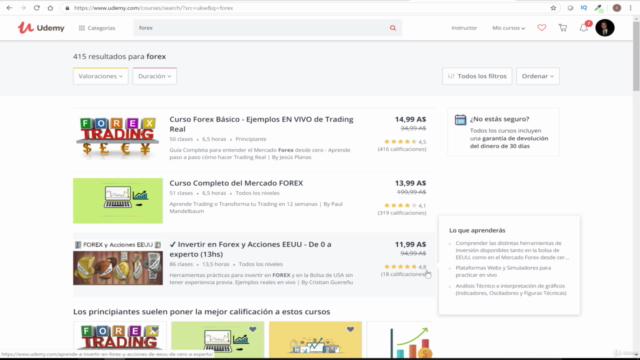Image resolution: width=640 pixels, height=360 pixels.
Task: Open the shopping cart icon
Action: coord(563,28)
